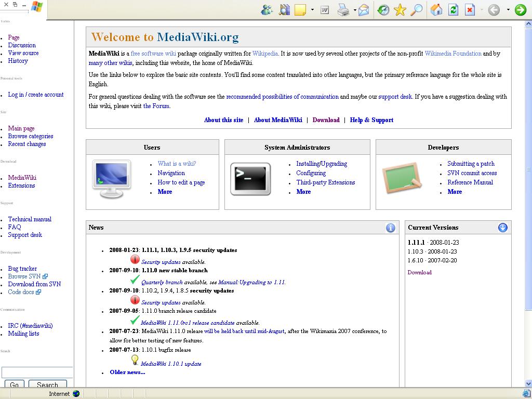Screen dimensions: 532x399
Task: Click into the sidebar search input field
Action: tap(37, 372)
